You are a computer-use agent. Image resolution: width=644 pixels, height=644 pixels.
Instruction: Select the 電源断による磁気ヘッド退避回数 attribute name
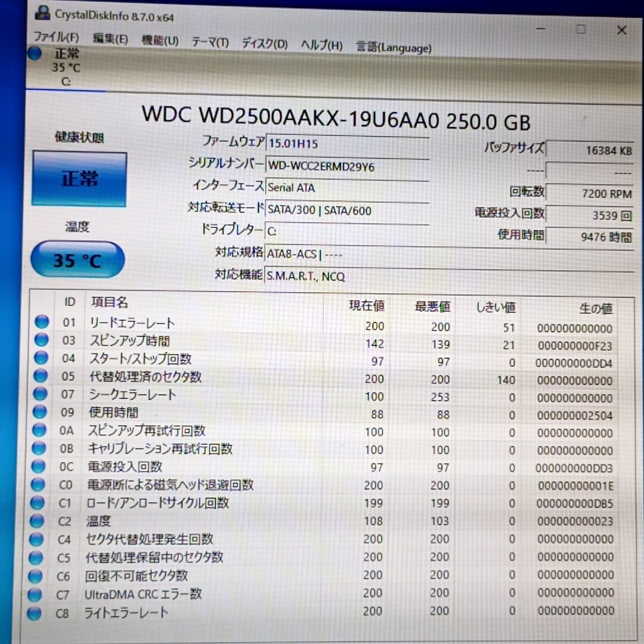click(170, 485)
